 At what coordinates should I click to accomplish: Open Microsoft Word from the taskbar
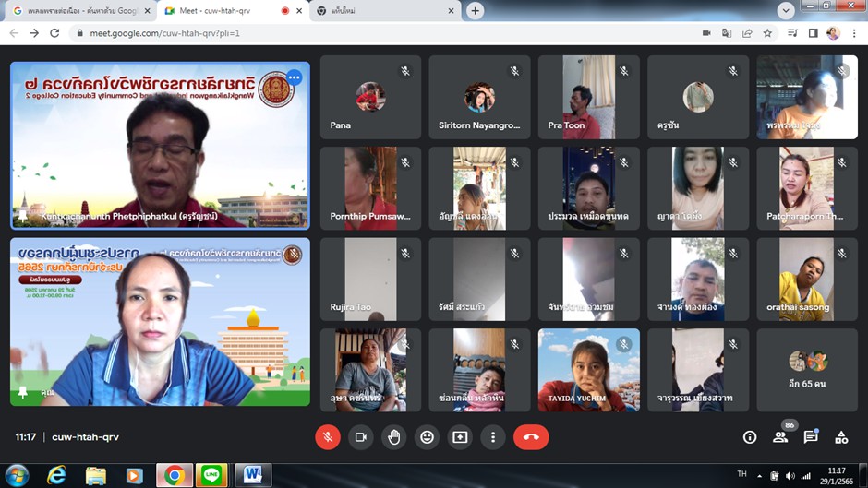[x=253, y=476]
